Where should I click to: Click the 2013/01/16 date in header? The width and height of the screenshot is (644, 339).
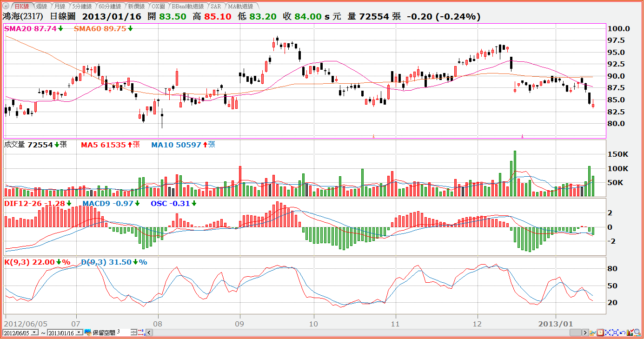112,16
